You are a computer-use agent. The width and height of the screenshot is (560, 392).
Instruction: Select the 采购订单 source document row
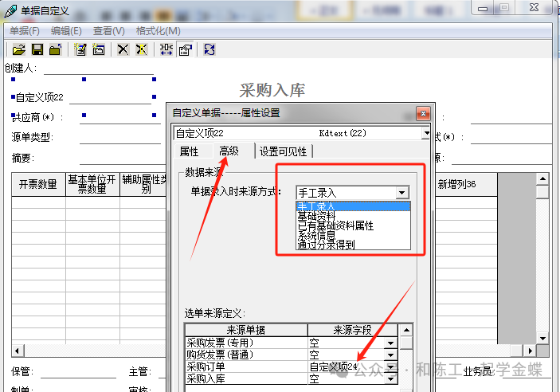(246, 367)
